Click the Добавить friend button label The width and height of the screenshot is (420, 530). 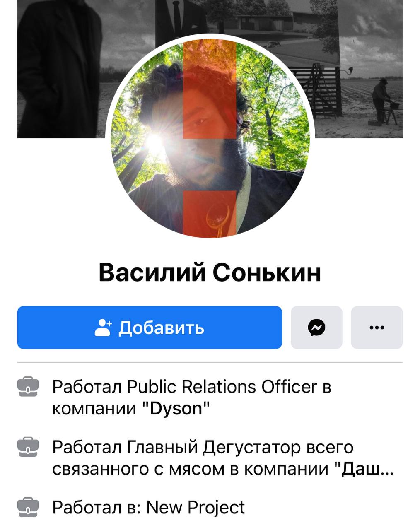point(162,328)
